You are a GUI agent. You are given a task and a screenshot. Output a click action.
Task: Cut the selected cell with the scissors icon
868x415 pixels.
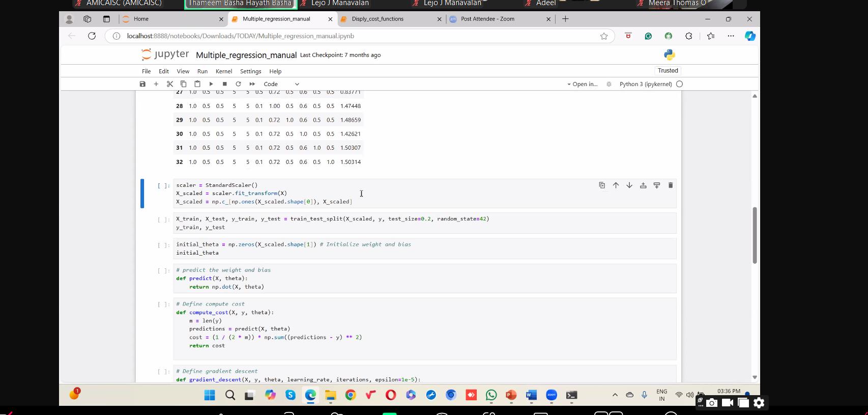coord(170,84)
